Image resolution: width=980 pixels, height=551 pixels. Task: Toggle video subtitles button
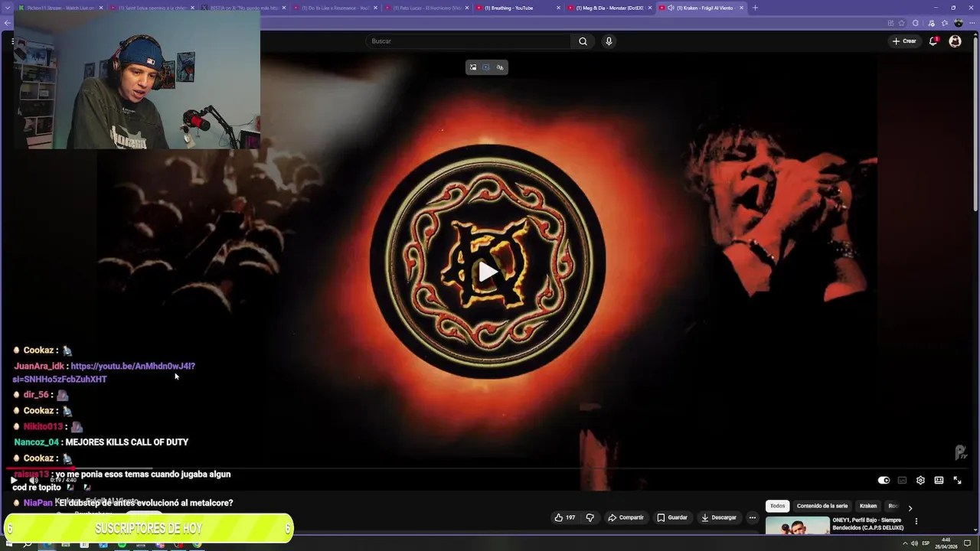(x=902, y=481)
